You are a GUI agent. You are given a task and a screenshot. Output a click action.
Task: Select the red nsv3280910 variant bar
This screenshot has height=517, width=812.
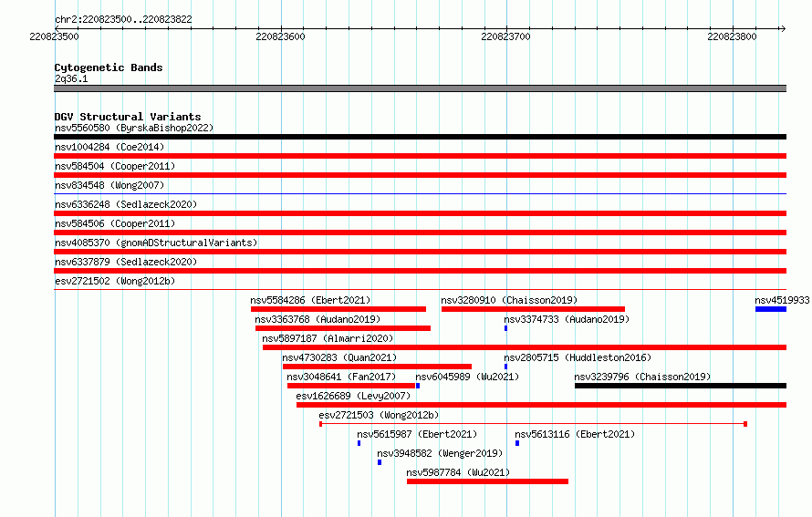(x=533, y=309)
